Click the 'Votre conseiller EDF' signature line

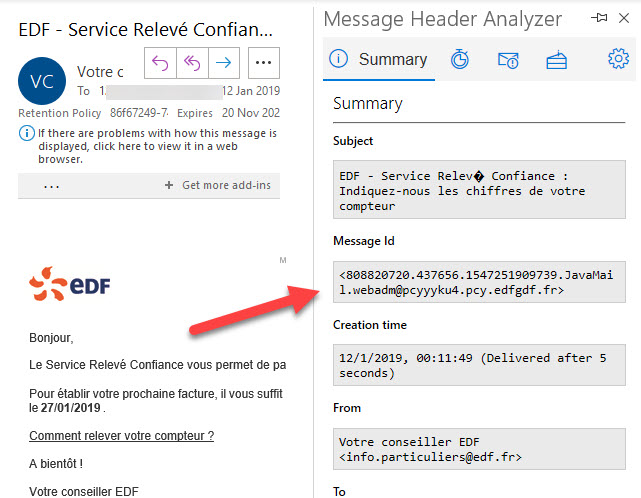pos(84,491)
